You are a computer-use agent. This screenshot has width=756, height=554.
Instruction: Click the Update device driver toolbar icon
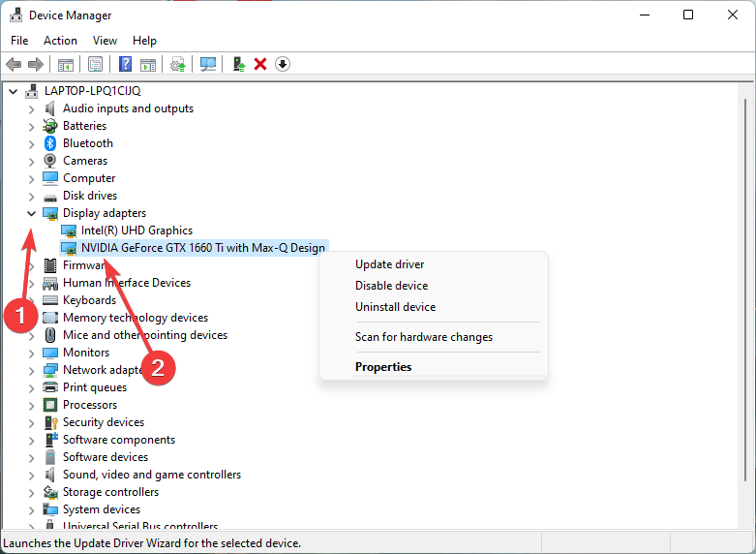pos(178,64)
